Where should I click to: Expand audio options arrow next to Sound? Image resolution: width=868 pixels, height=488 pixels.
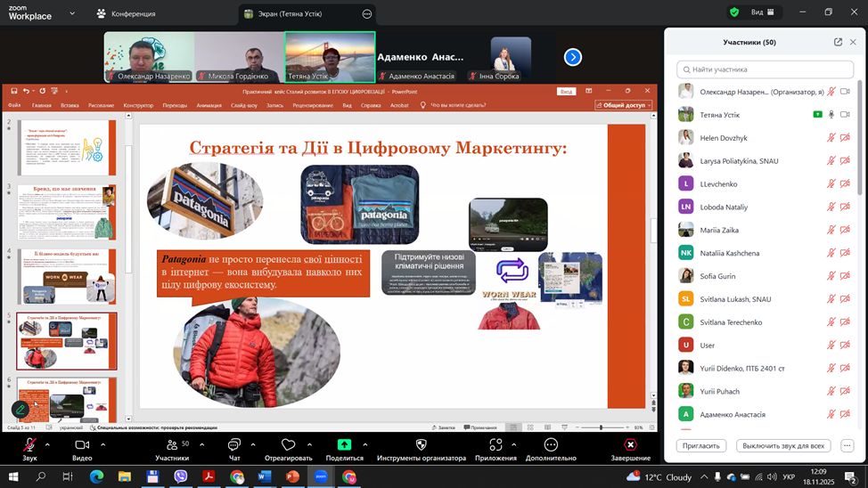(x=47, y=444)
